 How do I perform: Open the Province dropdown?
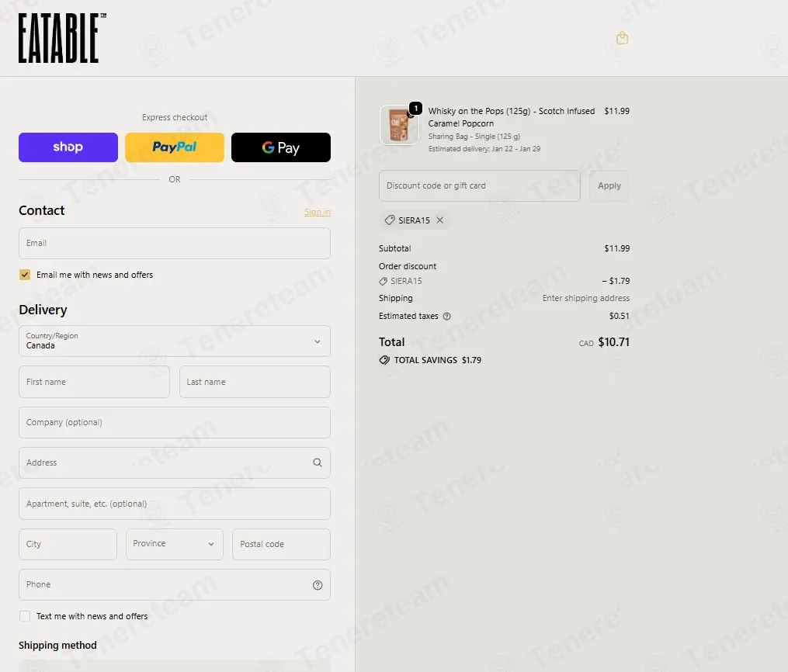tap(175, 544)
